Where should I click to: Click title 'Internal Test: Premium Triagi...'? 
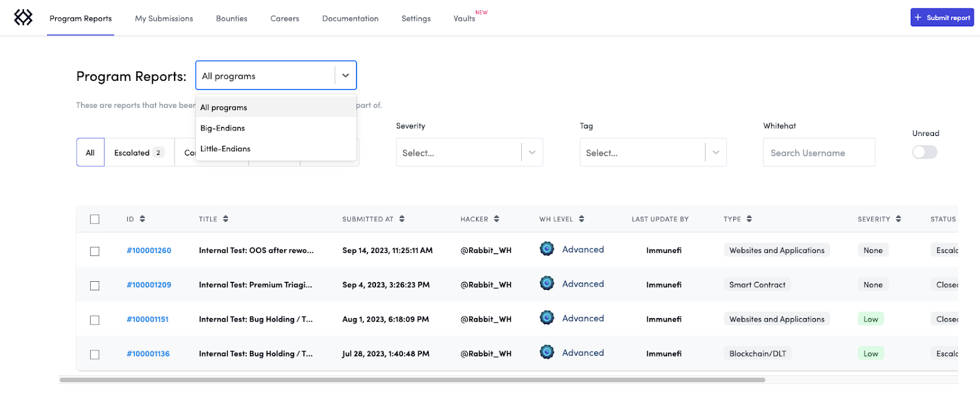255,285
